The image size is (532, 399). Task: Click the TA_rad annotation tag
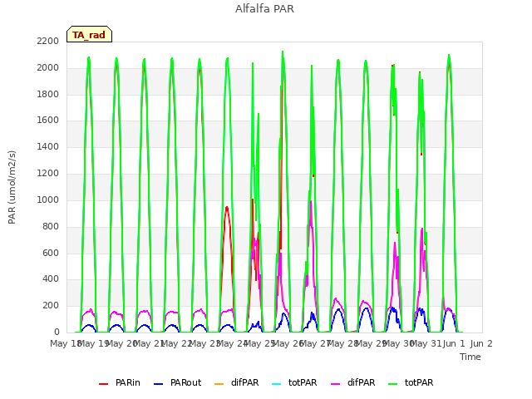click(89, 34)
